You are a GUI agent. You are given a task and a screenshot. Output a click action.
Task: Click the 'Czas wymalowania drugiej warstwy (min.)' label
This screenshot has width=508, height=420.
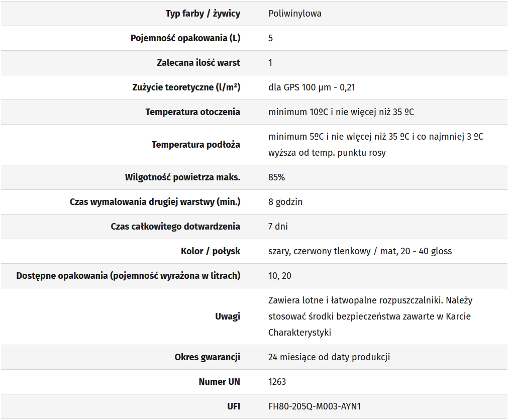(155, 202)
